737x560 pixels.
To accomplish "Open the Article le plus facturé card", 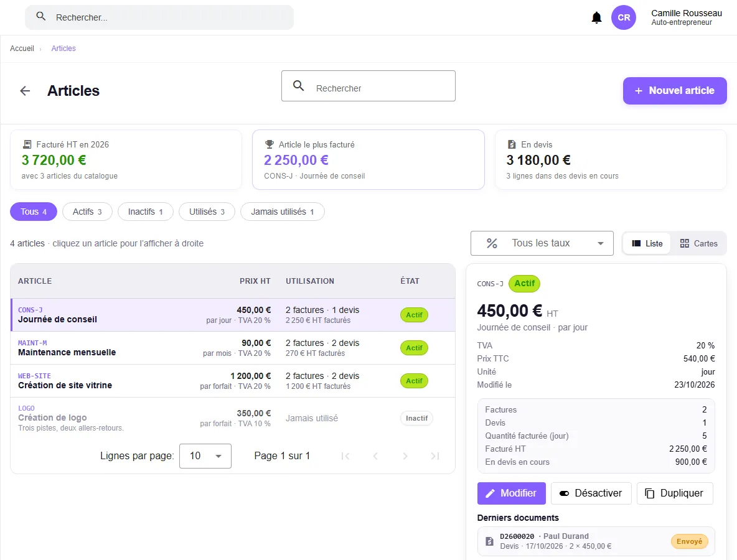I will pos(368,160).
